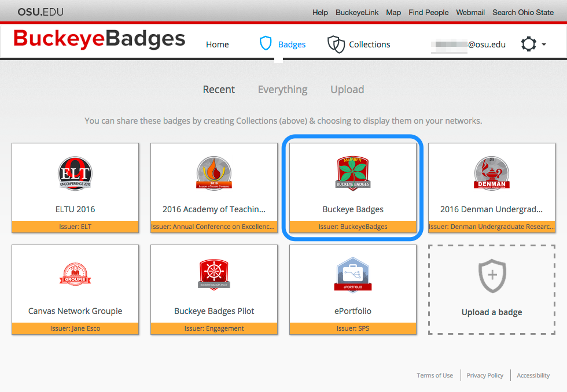The height and width of the screenshot is (392, 567).
Task: Open the BuckeyeLink link
Action: pos(357,12)
